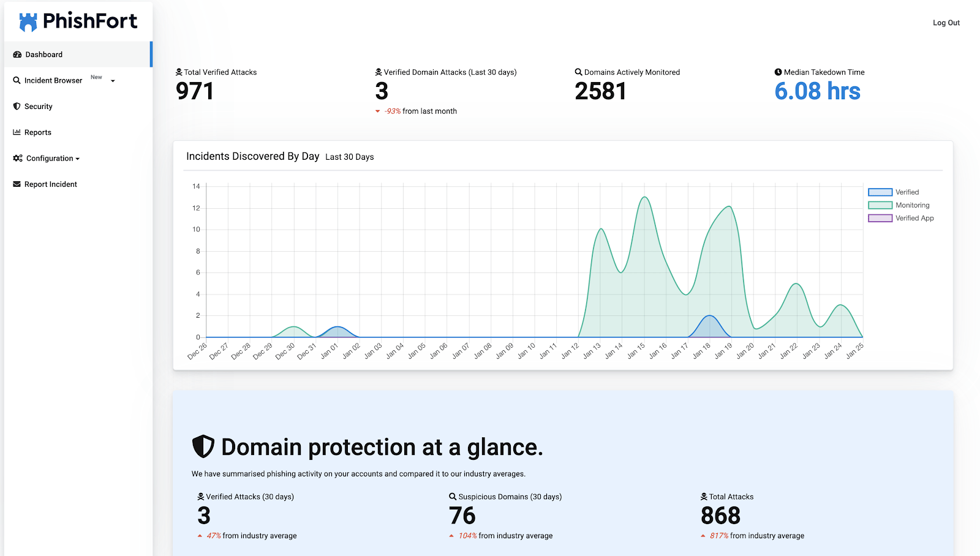980x556 pixels.
Task: Click the Log Out link
Action: [x=946, y=23]
